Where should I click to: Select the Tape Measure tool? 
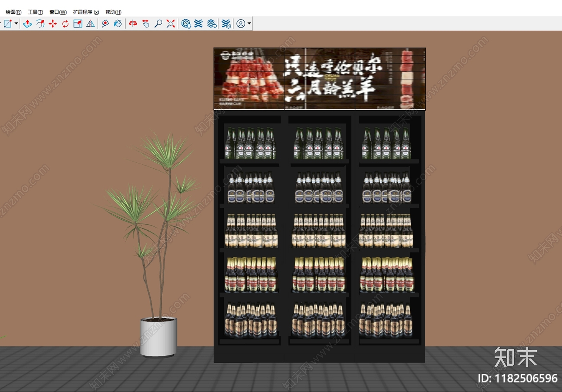point(105,24)
